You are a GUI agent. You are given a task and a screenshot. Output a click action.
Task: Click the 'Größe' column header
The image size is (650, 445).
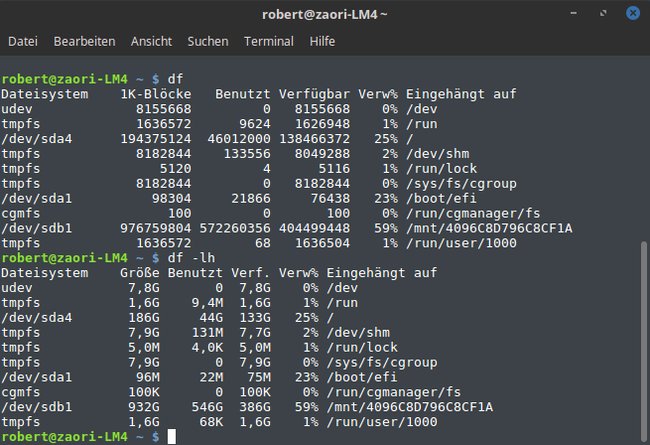tap(140, 273)
